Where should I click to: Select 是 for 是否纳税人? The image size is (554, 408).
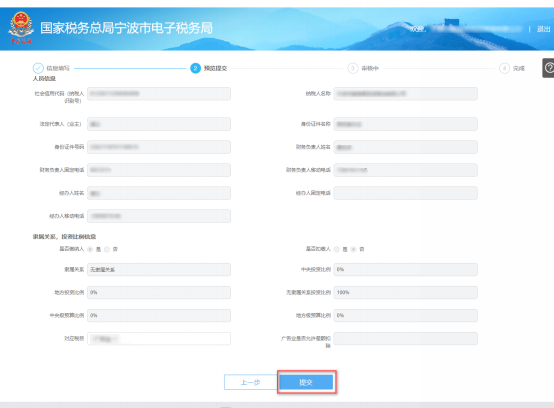click(x=90, y=249)
